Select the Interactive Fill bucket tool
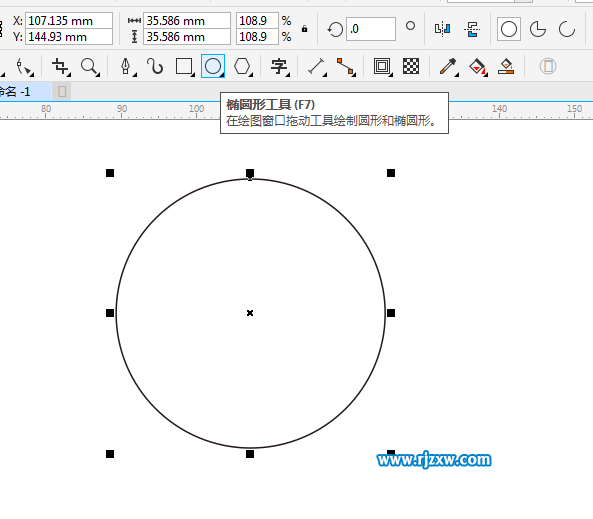This screenshot has height=519, width=593. [x=477, y=67]
